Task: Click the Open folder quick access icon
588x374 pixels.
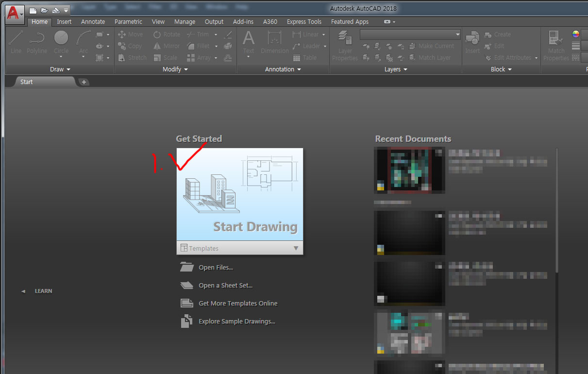Action: [x=44, y=10]
